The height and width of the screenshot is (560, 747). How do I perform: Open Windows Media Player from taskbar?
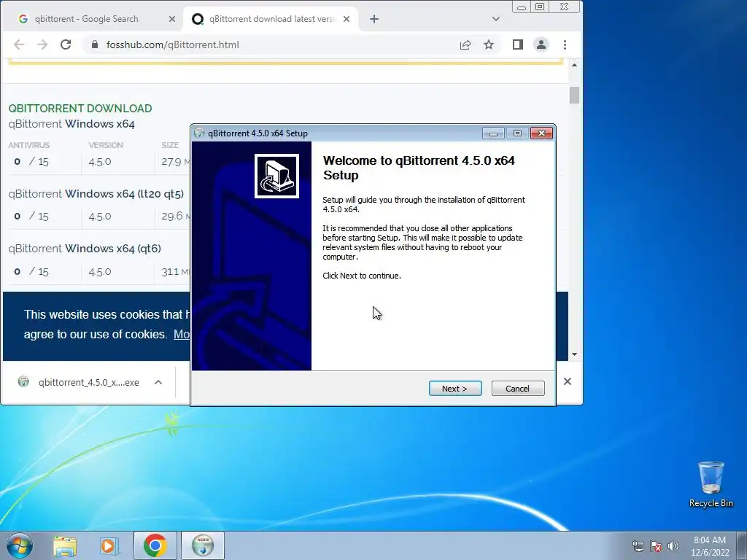coord(109,545)
